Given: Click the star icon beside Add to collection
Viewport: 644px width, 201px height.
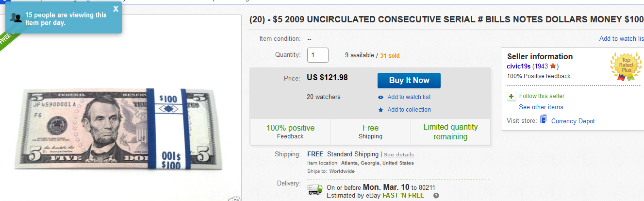Looking at the screenshot, I should [x=380, y=110].
